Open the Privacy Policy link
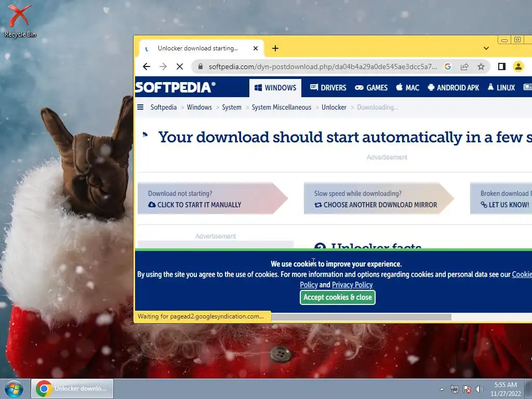The width and height of the screenshot is (532, 399). coord(352,285)
